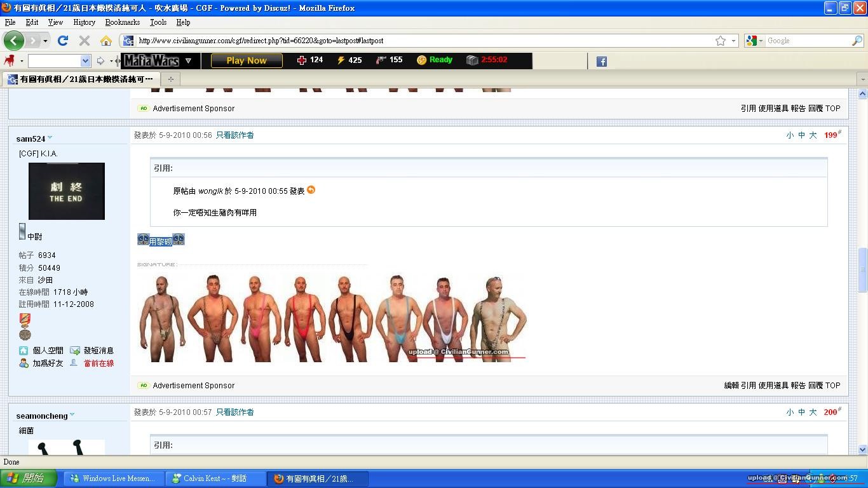Expand the sam524 username dropdown arrow
868x488 pixels.
(50, 138)
